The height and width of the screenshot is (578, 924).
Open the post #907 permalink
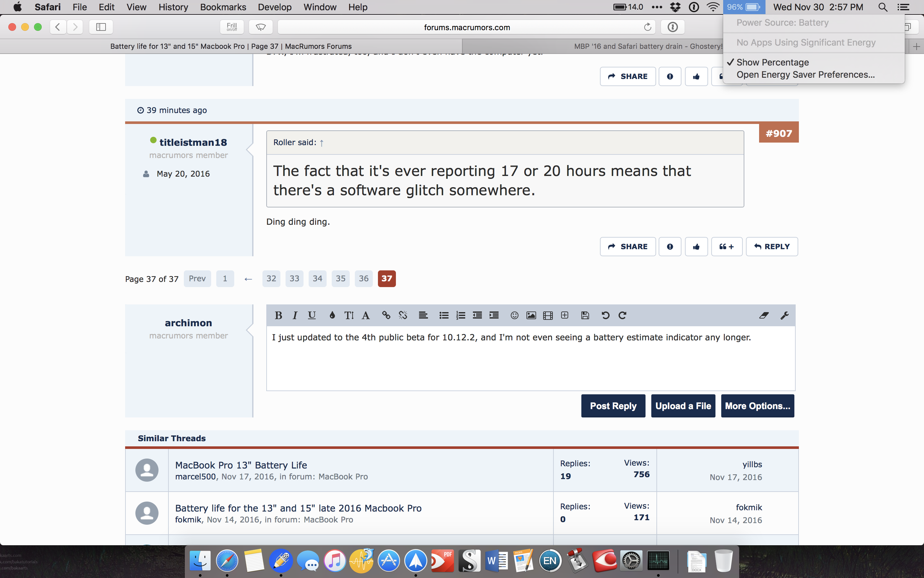(779, 133)
